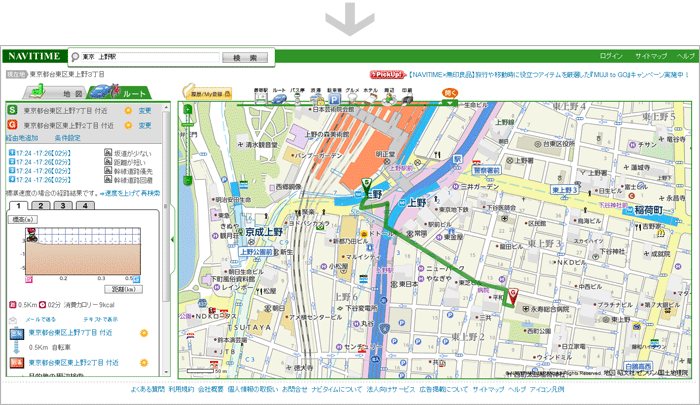Open the ログイン link
The width and height of the screenshot is (700, 405).
[611, 56]
